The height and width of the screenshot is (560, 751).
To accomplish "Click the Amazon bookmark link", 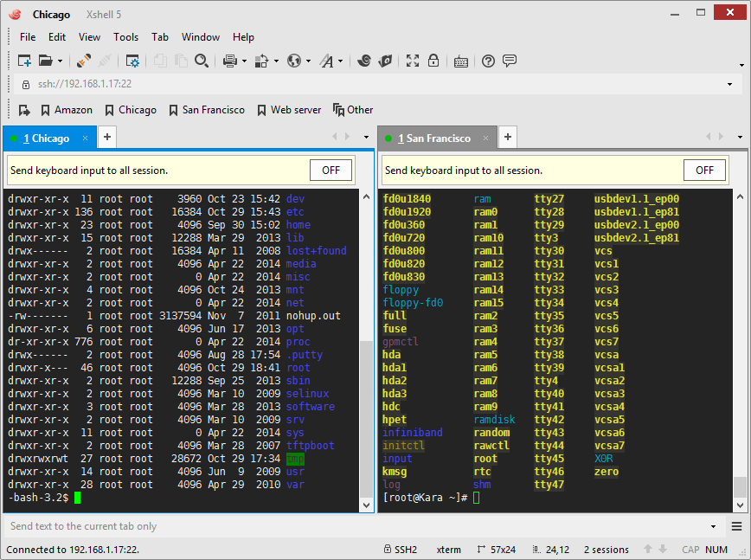I will [x=73, y=110].
